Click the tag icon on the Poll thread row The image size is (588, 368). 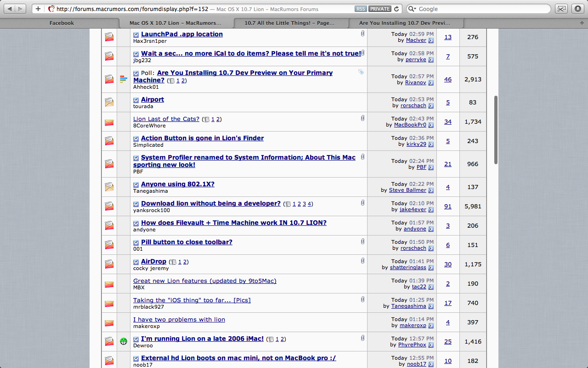click(x=361, y=72)
